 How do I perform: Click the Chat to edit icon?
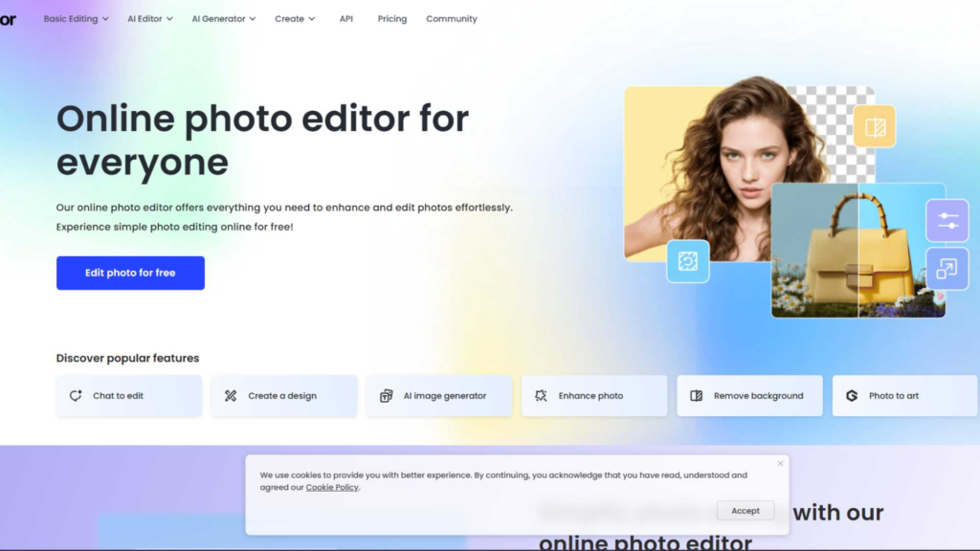click(76, 396)
